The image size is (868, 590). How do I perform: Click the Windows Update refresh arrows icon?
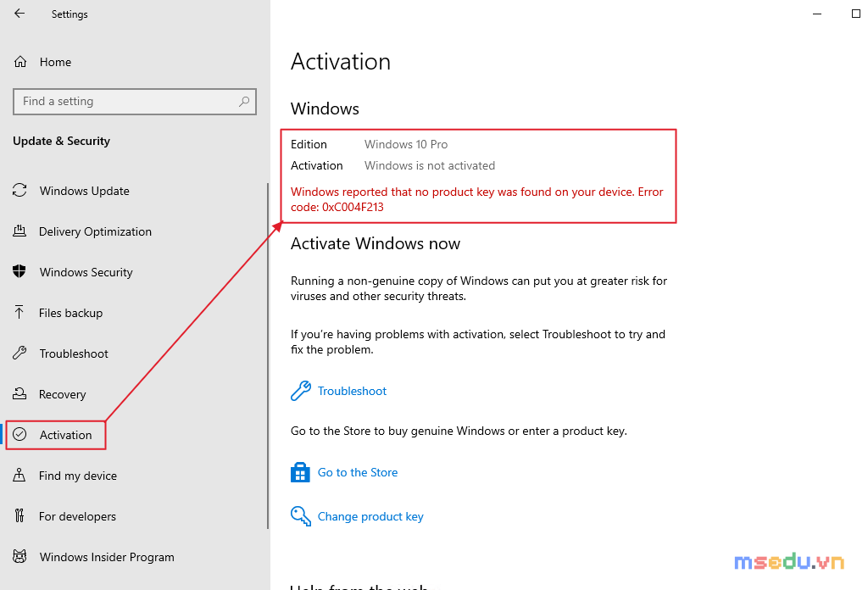(x=19, y=191)
